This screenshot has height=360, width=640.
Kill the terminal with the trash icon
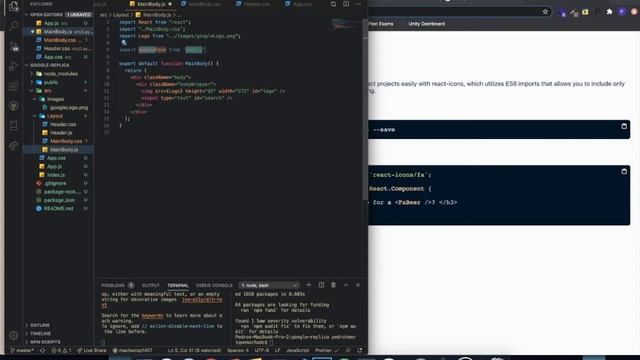click(x=333, y=285)
